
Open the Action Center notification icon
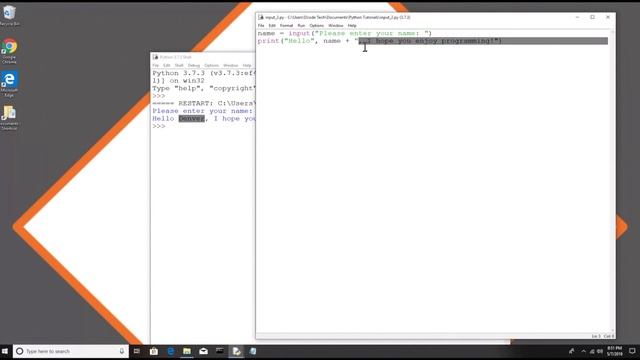point(632,351)
